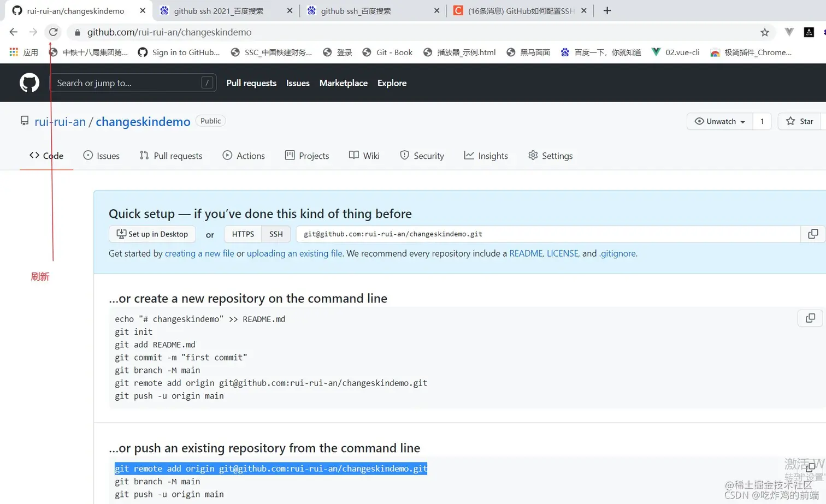Open the Git - Book bookmark
Image resolution: width=826 pixels, height=504 pixels.
(x=387, y=52)
